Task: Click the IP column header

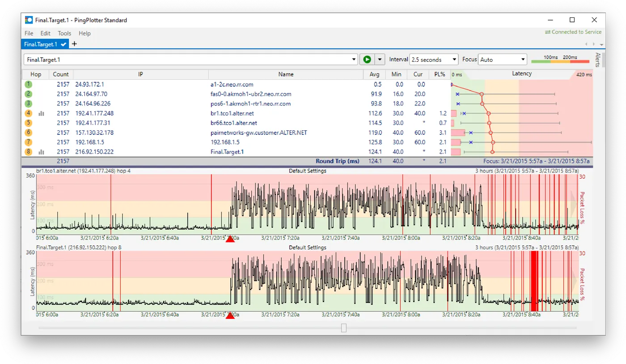Action: click(x=140, y=74)
